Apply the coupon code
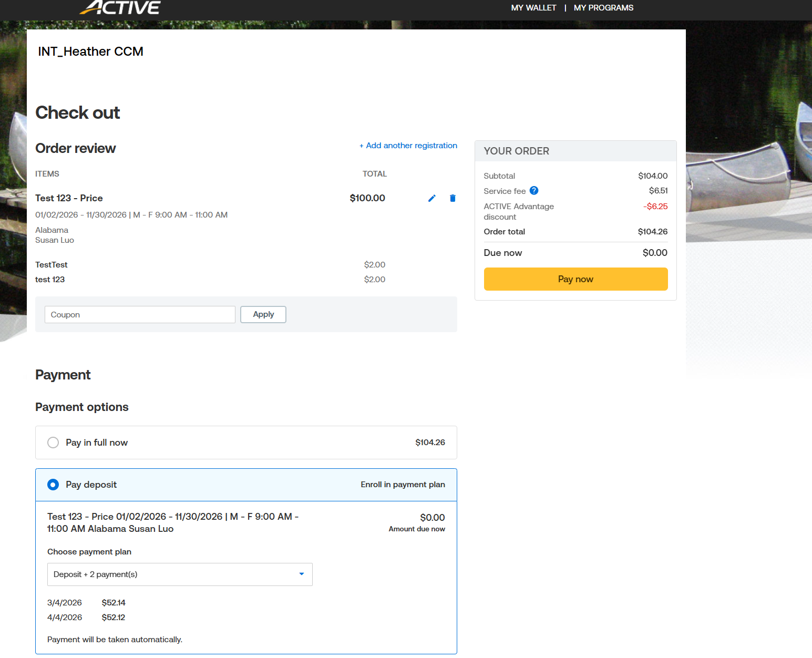 (263, 314)
